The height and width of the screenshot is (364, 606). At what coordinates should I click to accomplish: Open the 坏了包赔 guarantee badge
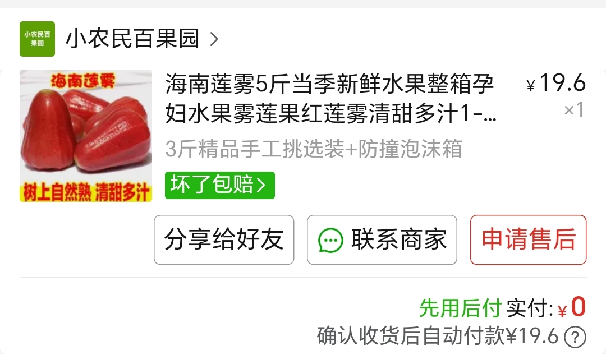coord(219,186)
